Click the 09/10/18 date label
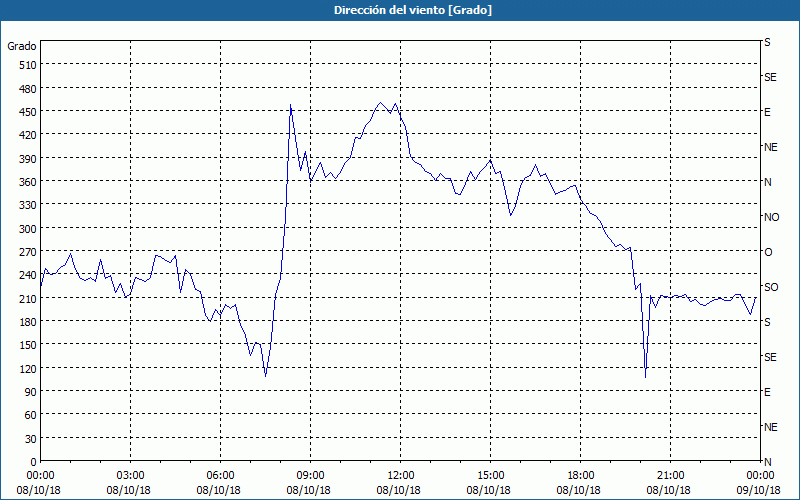Viewport: 800px width, 500px height. coord(759,490)
